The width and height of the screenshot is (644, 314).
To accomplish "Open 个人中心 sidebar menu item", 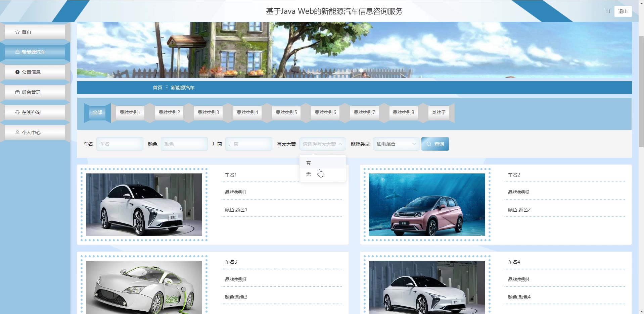I will 35,133.
